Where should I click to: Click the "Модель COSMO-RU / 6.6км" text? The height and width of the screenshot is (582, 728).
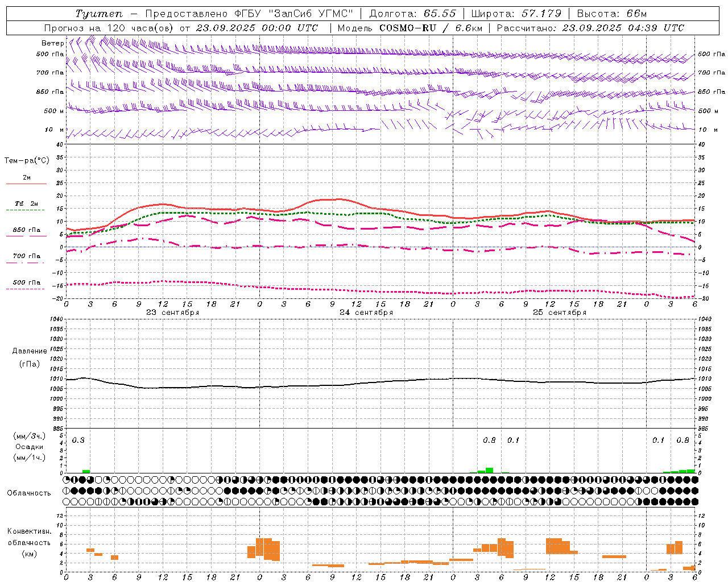tap(410, 28)
